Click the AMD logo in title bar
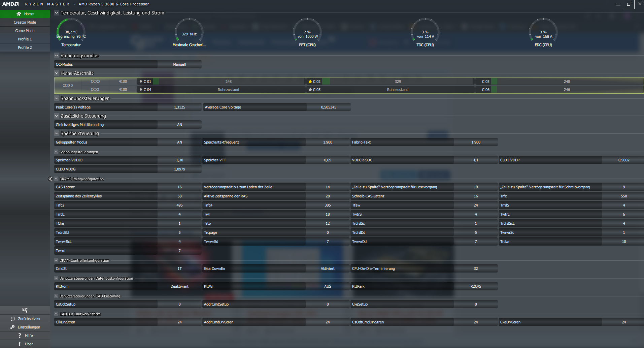Viewport: 644px width, 348px height. tap(10, 4)
